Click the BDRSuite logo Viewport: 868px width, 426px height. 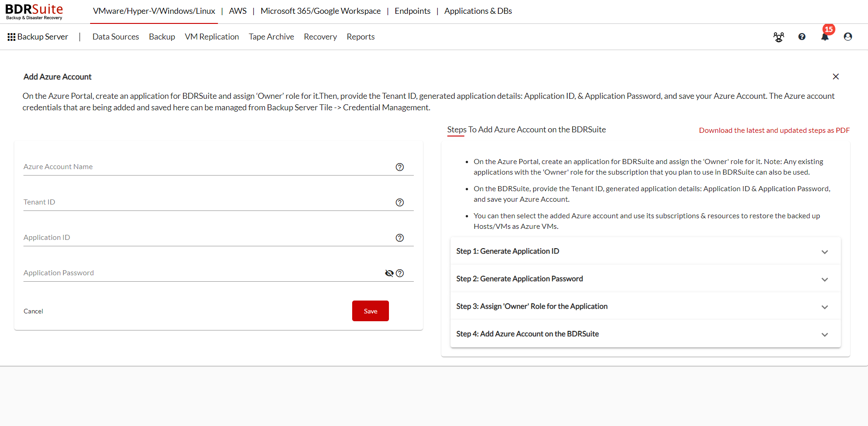[34, 11]
